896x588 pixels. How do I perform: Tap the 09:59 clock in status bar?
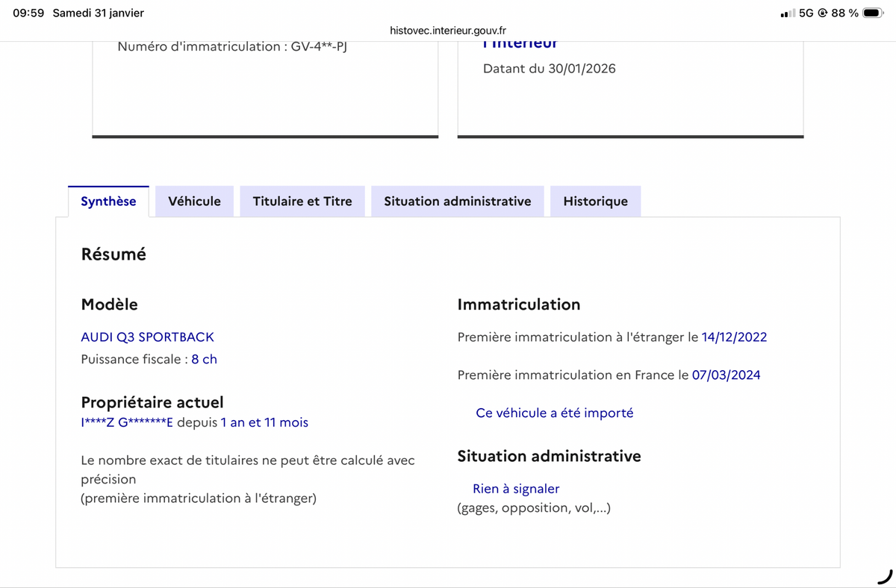(x=28, y=13)
